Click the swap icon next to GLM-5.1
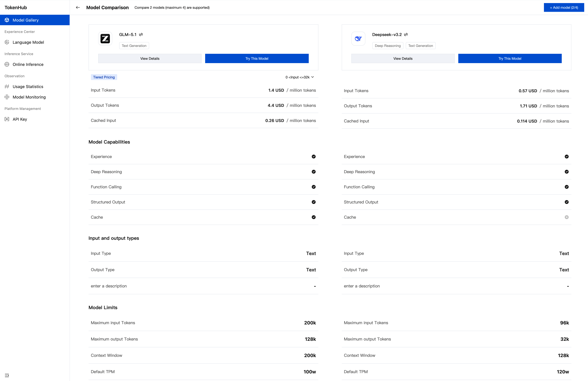This screenshot has height=381, width=588. pyautogui.click(x=141, y=35)
